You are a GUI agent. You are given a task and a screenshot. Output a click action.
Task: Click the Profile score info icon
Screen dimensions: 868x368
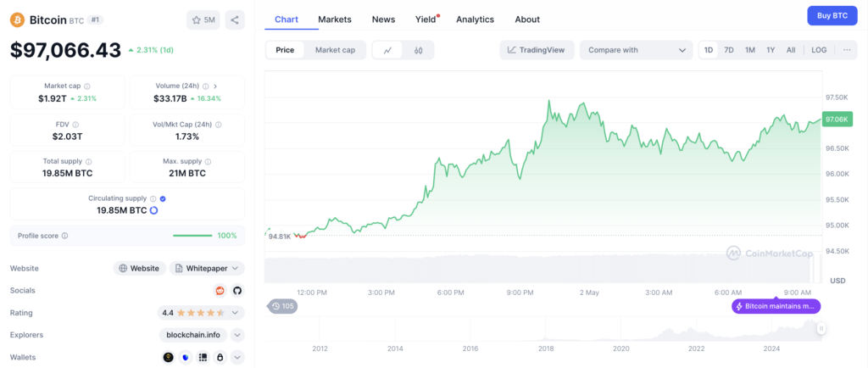[x=64, y=236]
